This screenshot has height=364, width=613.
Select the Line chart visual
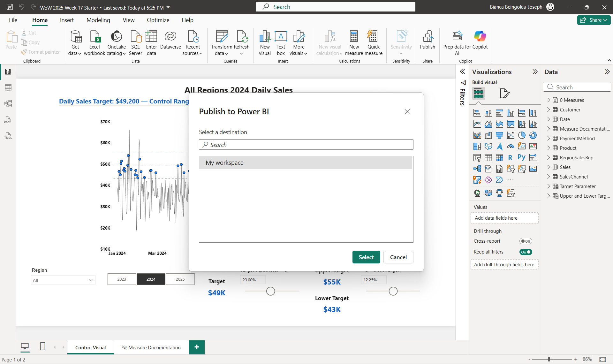coord(477,124)
